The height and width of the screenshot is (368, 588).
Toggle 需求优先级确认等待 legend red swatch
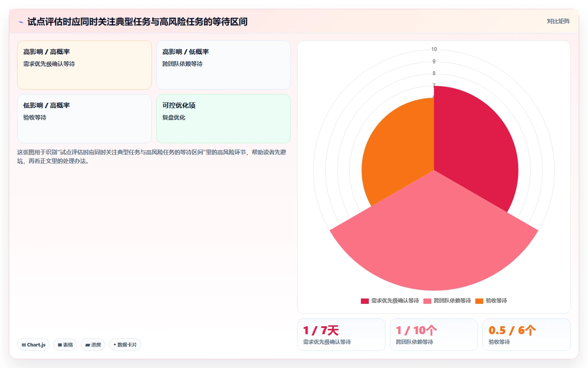[365, 301]
